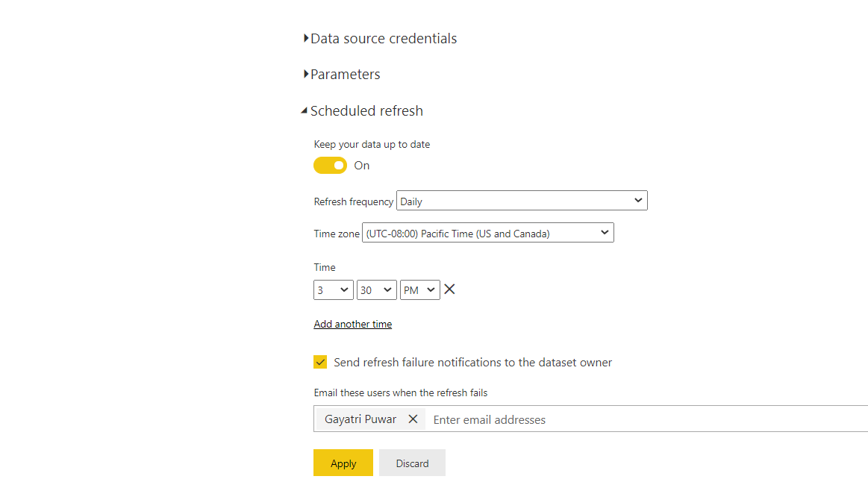
Task: Remove Gayatri Puwar from email recipients
Action: 413,419
